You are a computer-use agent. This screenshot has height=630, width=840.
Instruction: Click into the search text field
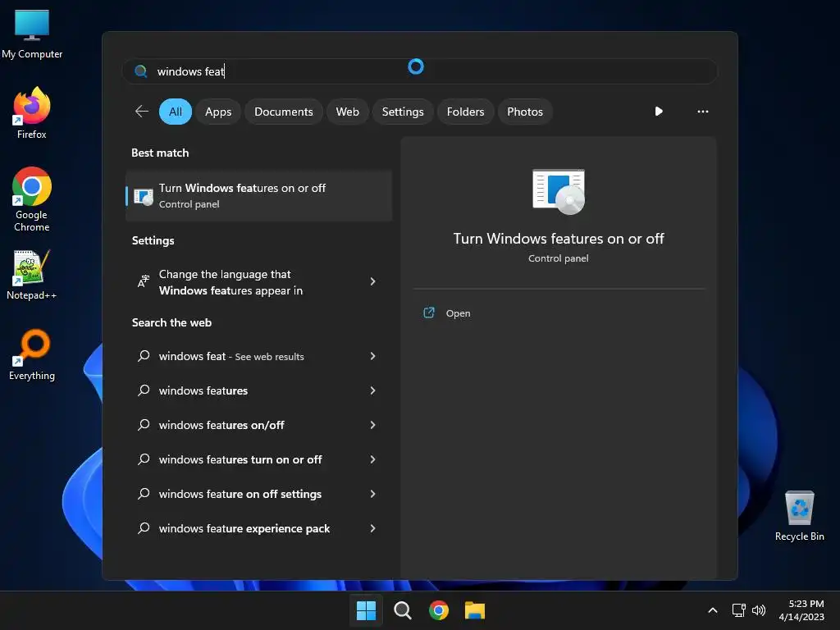[x=419, y=71]
